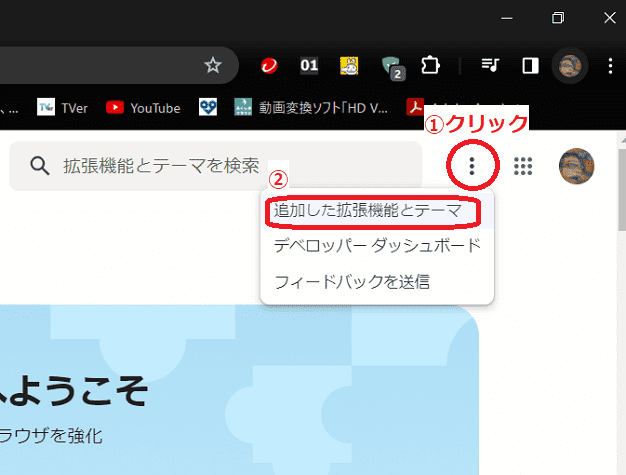Open the TVer bookmark

click(61, 107)
